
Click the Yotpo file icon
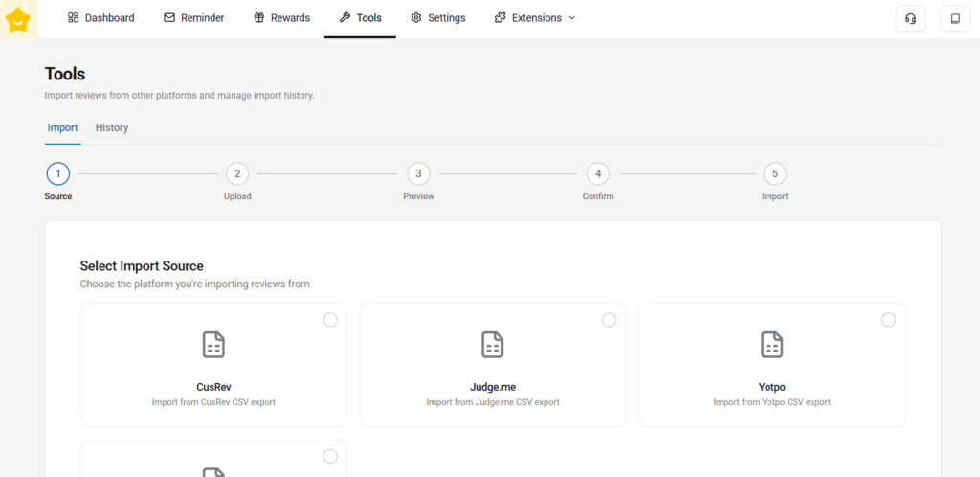(x=772, y=345)
